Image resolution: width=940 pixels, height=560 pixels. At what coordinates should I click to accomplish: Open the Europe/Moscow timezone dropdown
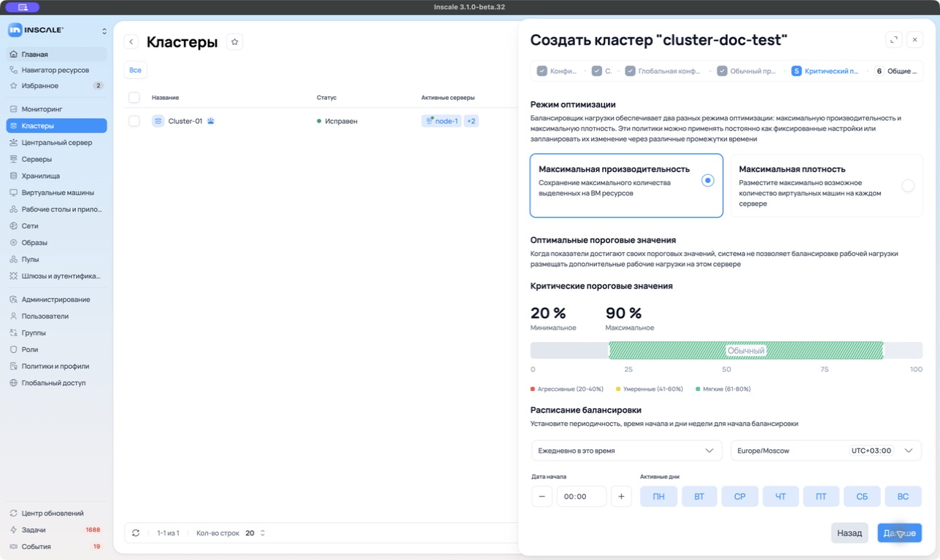tap(826, 451)
